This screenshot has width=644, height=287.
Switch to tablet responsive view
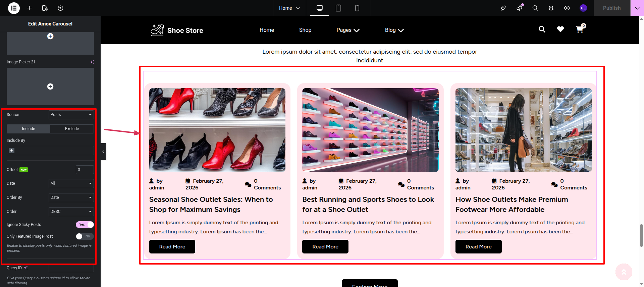coord(338,8)
